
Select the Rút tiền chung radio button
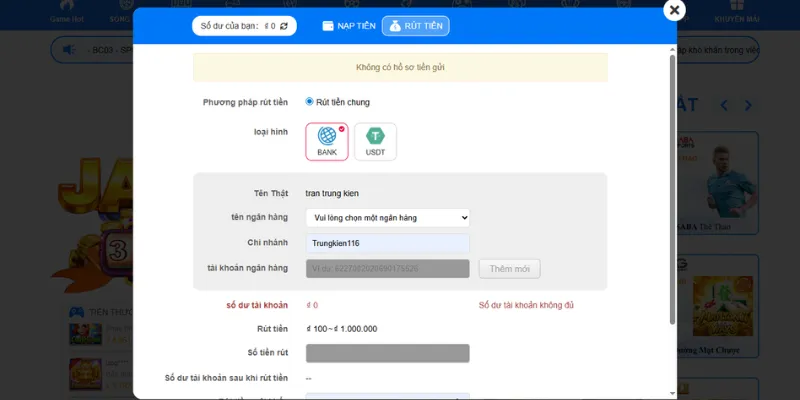pyautogui.click(x=310, y=101)
